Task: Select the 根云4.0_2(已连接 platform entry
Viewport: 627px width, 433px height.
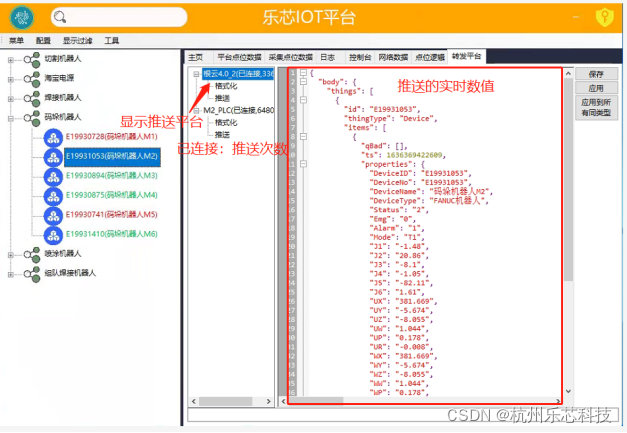Action: (x=238, y=74)
